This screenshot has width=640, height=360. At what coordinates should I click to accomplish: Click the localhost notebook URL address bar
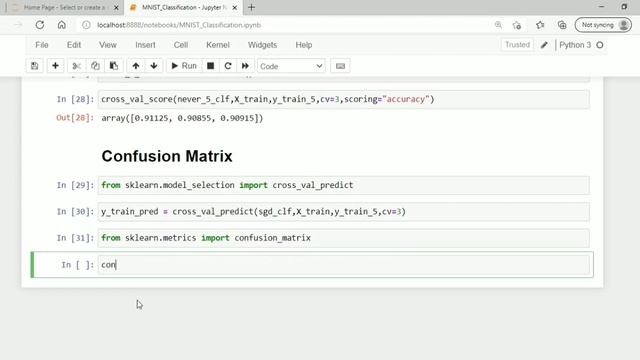(x=179, y=25)
